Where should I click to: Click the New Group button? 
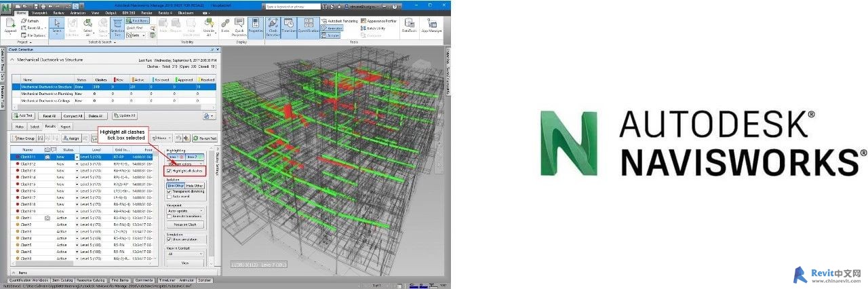coord(23,138)
